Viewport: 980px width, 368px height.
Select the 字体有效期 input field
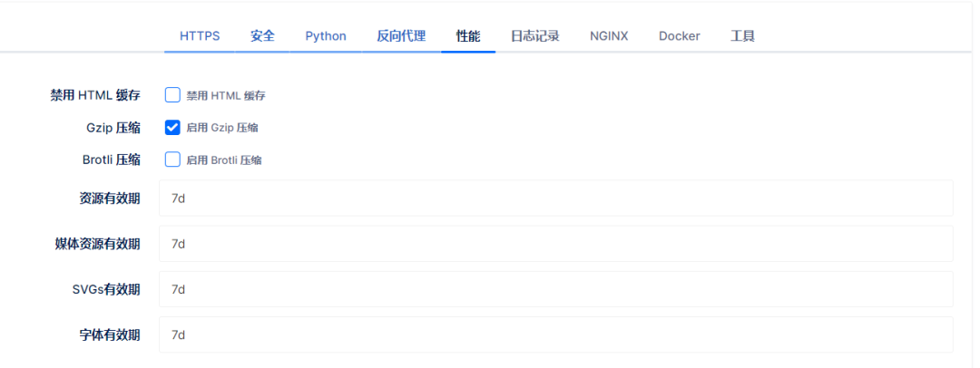(555, 334)
